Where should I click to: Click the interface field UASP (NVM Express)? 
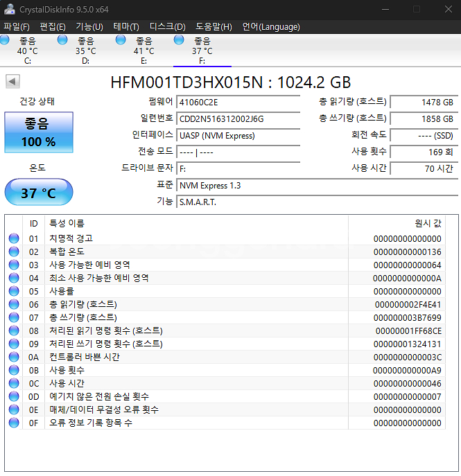[238, 136]
